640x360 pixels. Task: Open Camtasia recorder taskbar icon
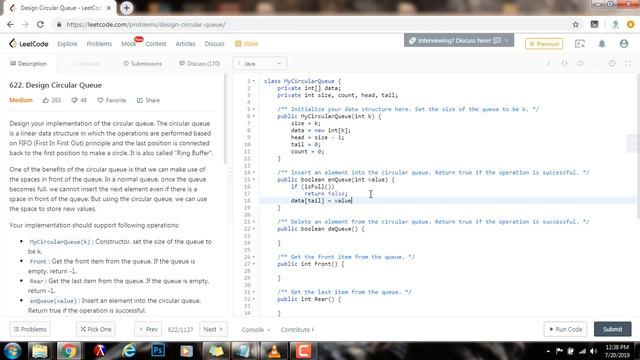[303, 351]
